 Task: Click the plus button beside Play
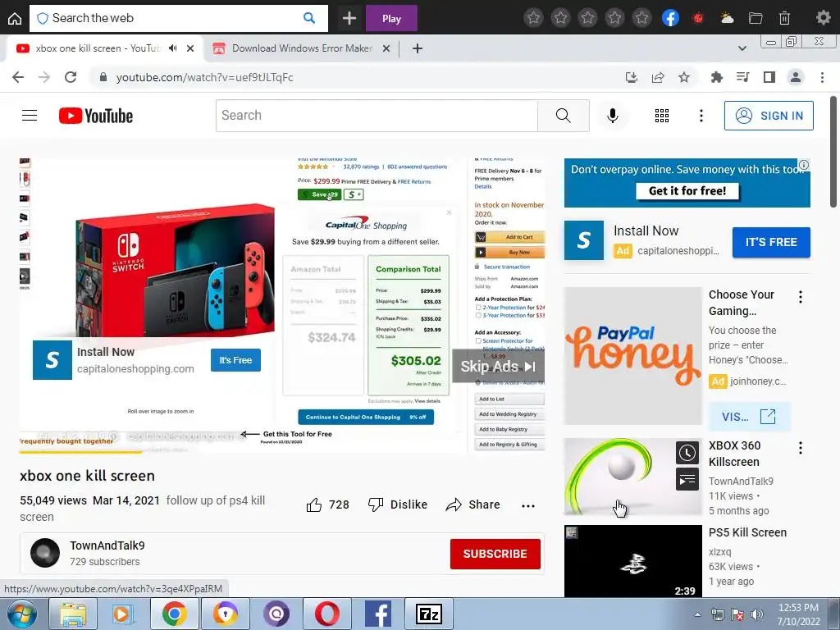click(x=349, y=18)
